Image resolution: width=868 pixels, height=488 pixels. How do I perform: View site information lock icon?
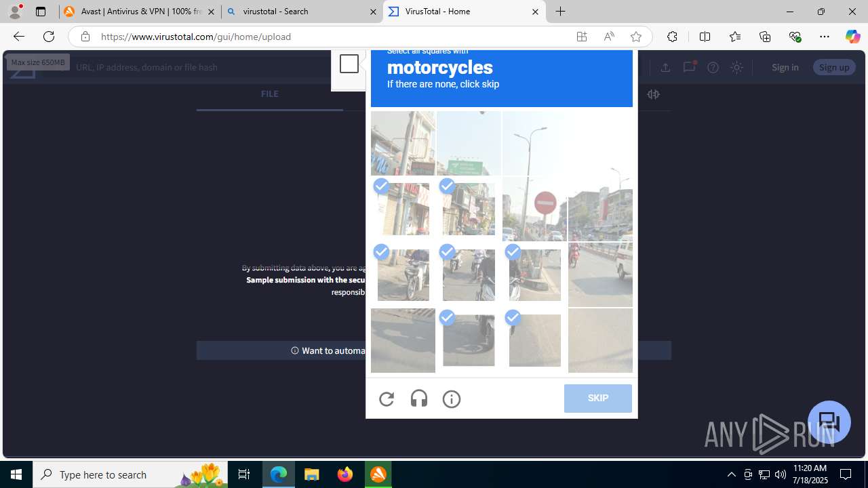(x=85, y=37)
